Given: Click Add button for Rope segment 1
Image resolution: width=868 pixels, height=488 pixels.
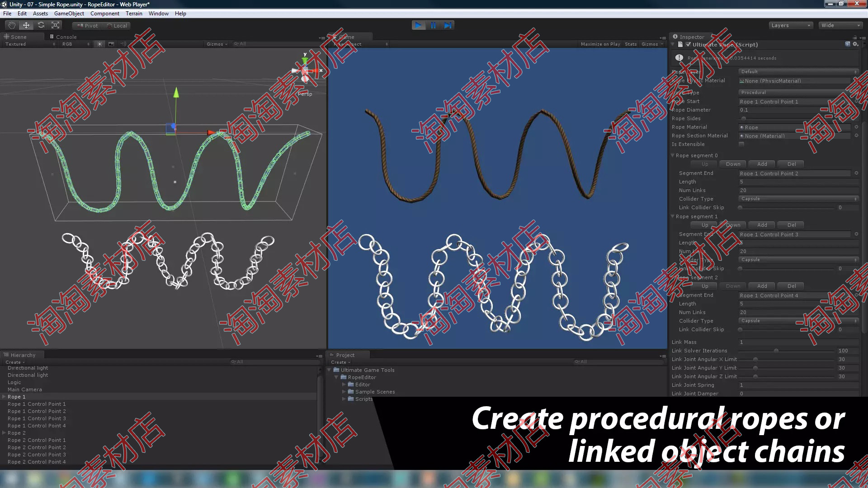Looking at the screenshot, I should pyautogui.click(x=763, y=225).
